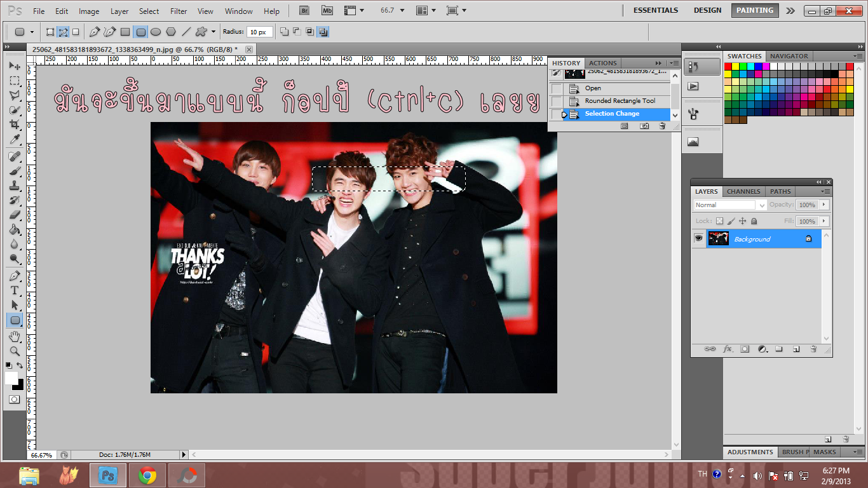The image size is (868, 488).
Task: Hide the Background layer with eye icon
Action: click(698, 238)
